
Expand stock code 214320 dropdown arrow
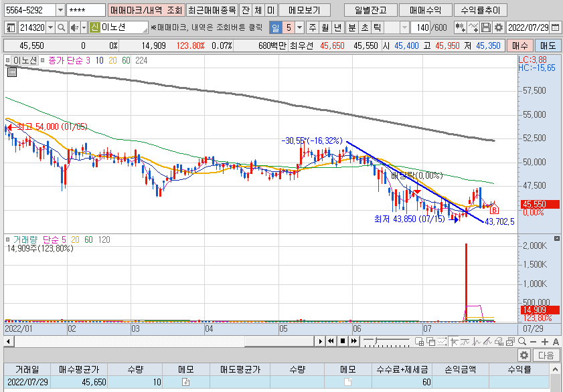(51, 27)
